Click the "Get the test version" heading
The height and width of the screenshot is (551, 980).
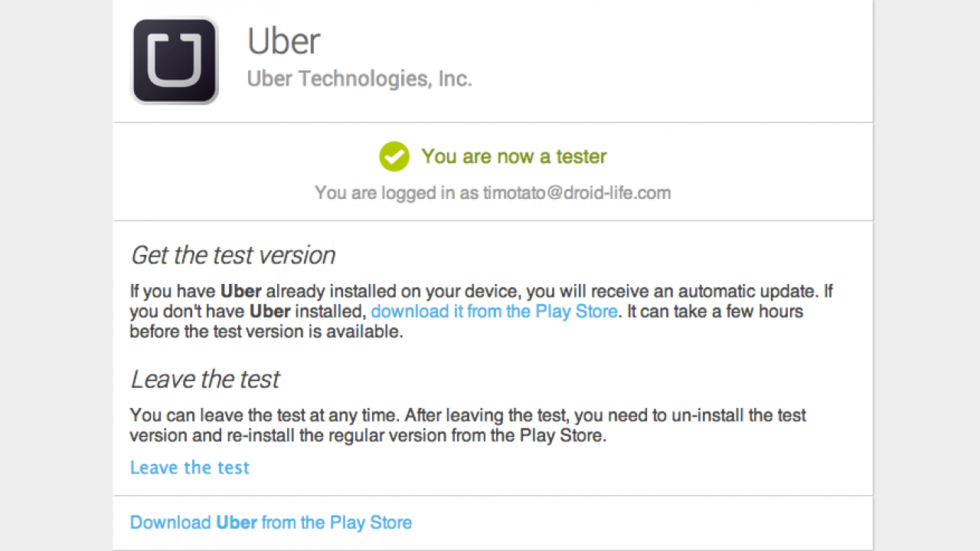[233, 255]
